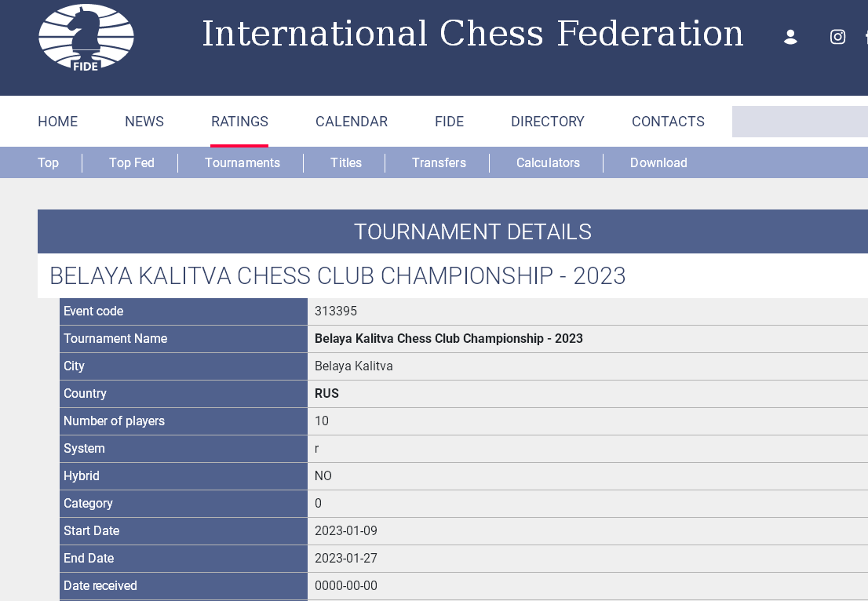Click the FIDE knight logo

[x=86, y=38]
